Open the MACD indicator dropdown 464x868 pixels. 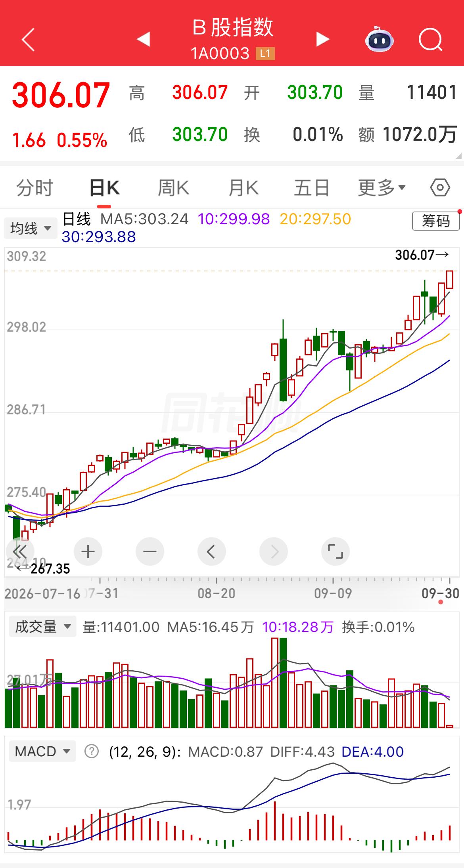[42, 751]
